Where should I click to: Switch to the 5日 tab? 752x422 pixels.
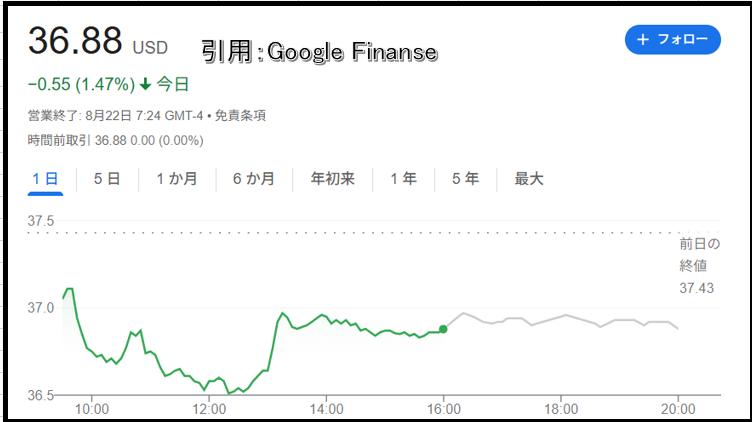tap(107, 179)
